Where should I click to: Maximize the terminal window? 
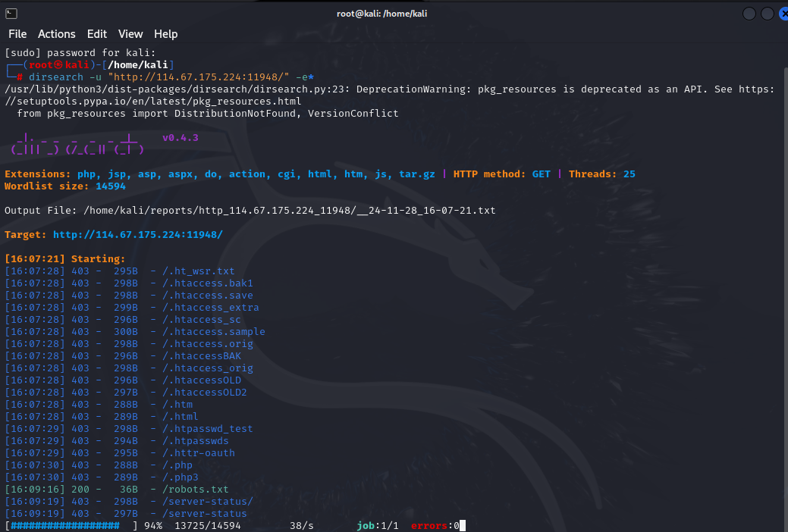pos(768,14)
